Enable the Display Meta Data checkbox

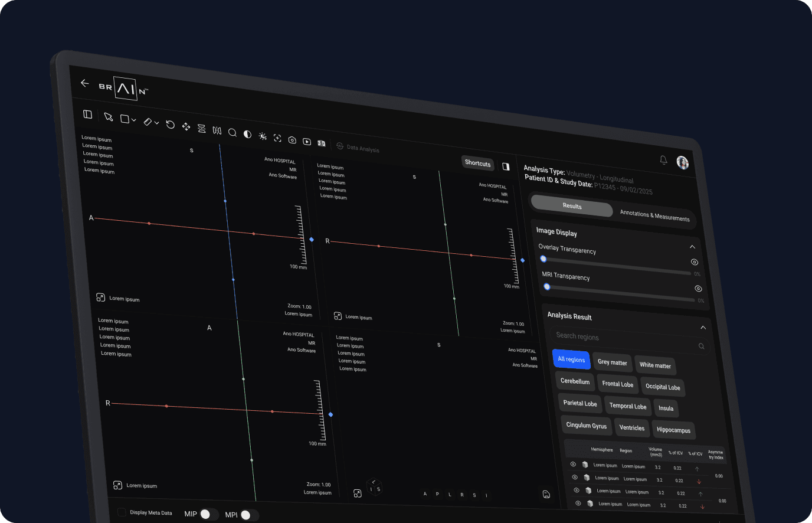point(123,513)
